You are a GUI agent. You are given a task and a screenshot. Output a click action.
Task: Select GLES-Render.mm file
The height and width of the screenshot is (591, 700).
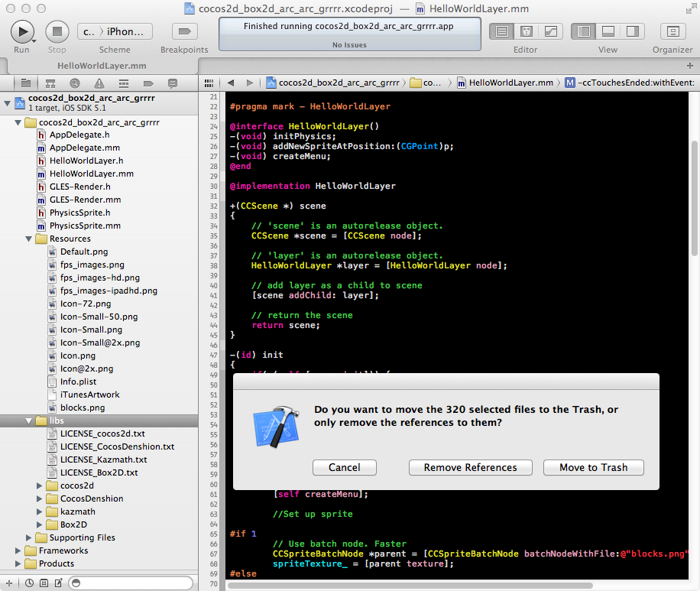click(85, 200)
